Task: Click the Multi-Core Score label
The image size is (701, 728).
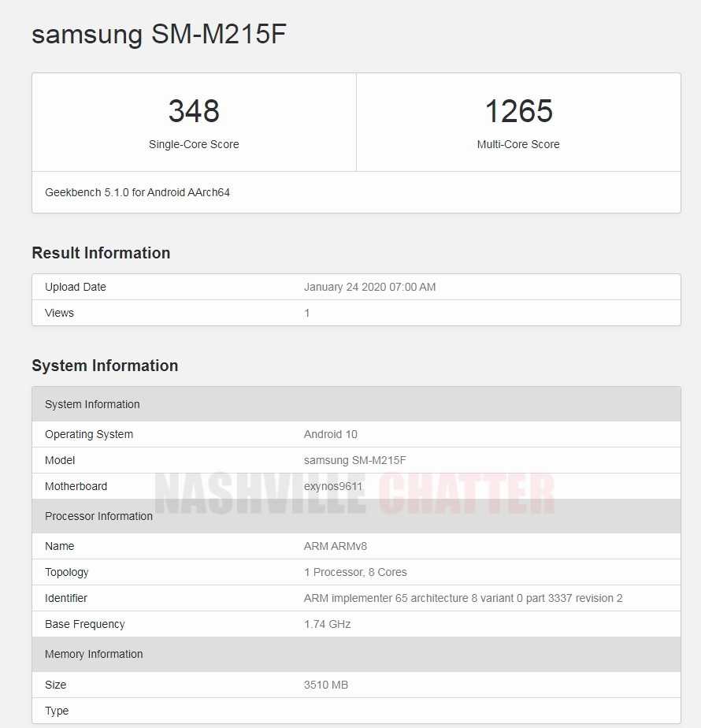Action: point(518,144)
